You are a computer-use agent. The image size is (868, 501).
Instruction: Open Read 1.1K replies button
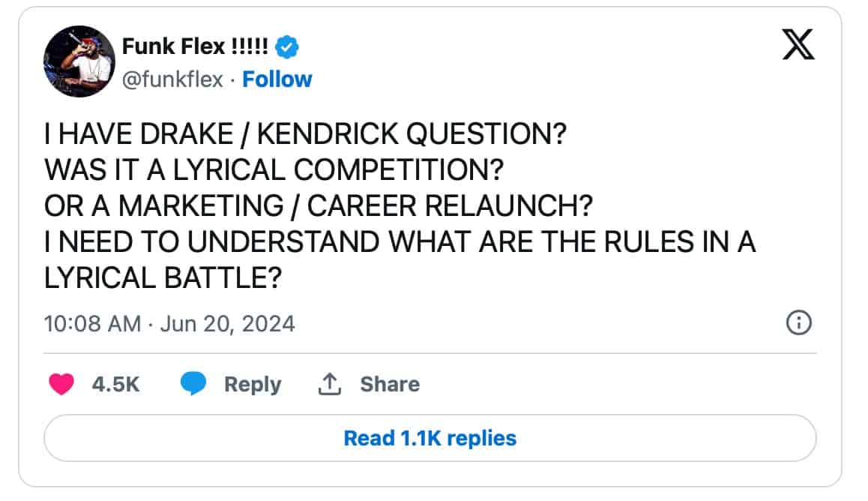430,438
